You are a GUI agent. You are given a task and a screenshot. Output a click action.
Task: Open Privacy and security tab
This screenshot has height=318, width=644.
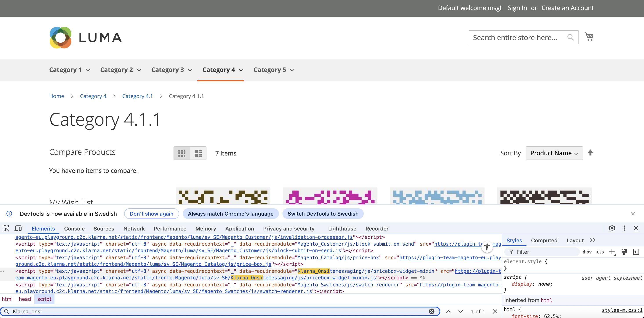point(289,228)
